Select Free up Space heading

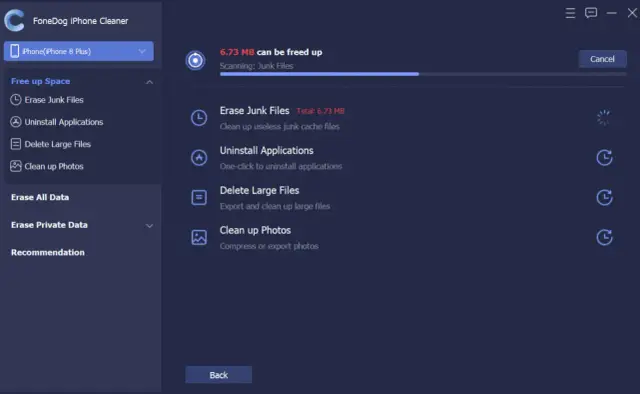[x=40, y=81]
